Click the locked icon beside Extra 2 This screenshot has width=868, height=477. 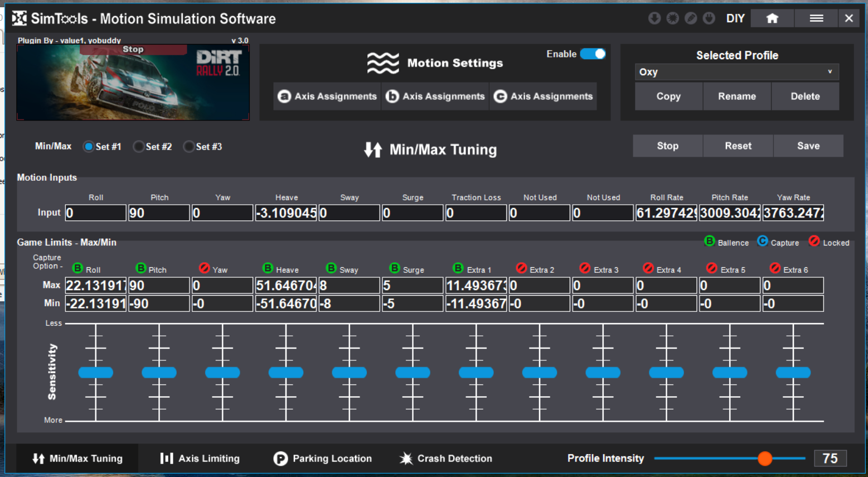[521, 268]
